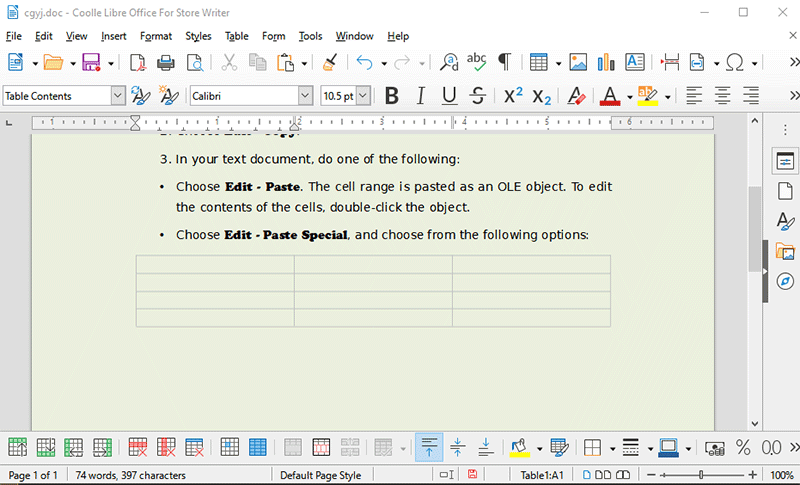Click the Print icon
The height and width of the screenshot is (485, 800).
(166, 62)
